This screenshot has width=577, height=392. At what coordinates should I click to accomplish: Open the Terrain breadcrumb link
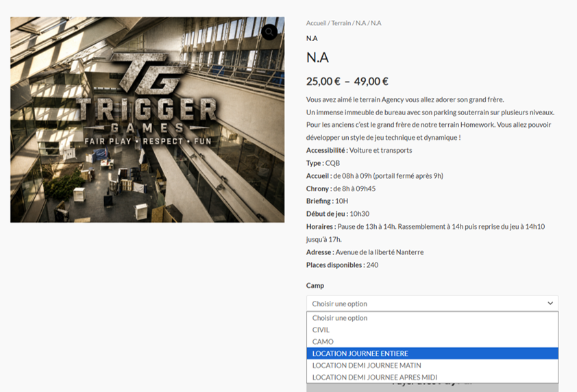point(341,23)
